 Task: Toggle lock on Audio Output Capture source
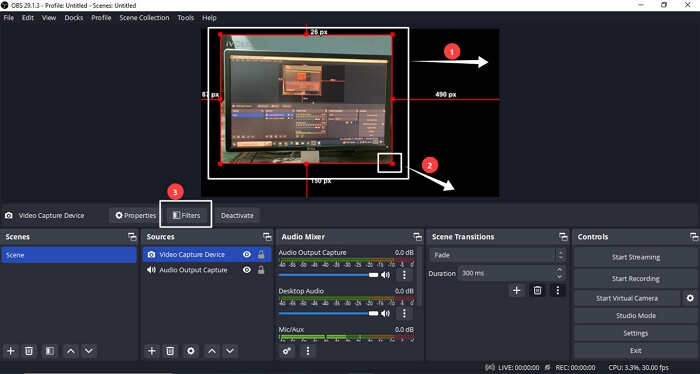[x=261, y=270]
